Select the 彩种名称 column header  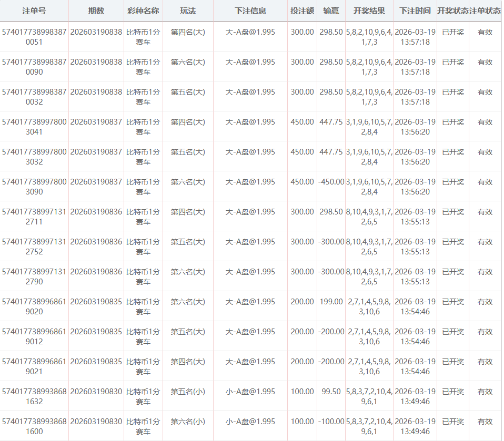tap(143, 11)
